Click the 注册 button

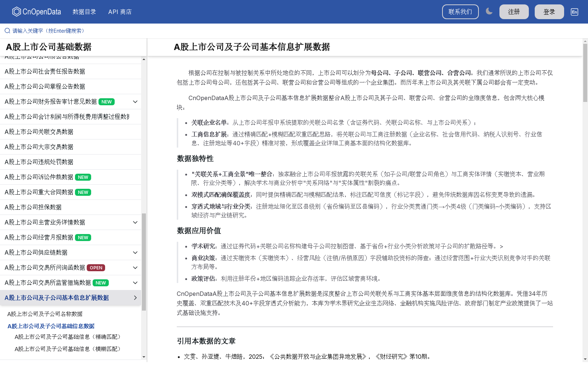pos(514,12)
